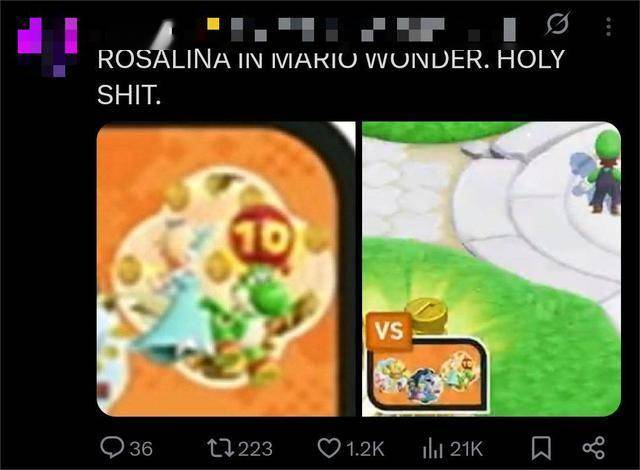Click the red 10 badge in image

point(261,238)
